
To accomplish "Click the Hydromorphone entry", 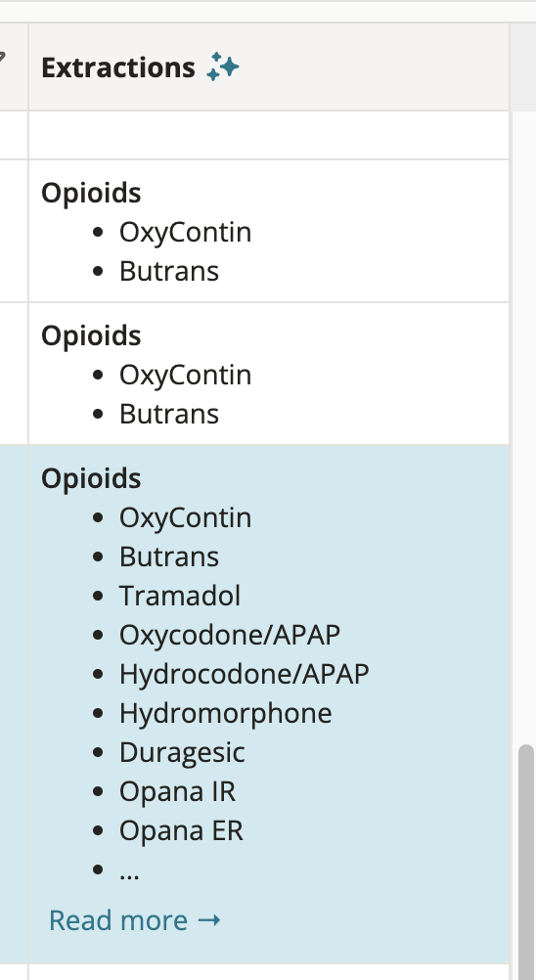I will click(226, 713).
